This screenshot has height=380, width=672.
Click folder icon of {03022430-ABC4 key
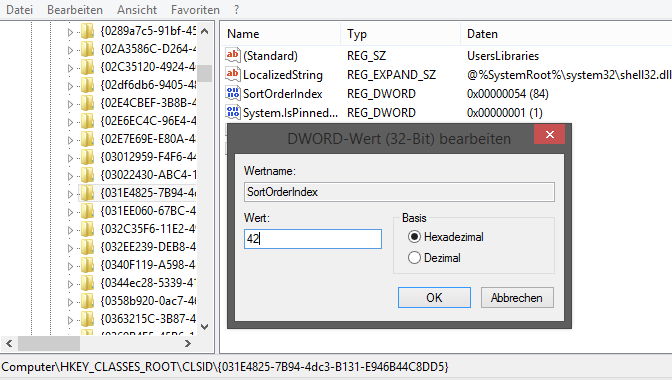[87, 175]
